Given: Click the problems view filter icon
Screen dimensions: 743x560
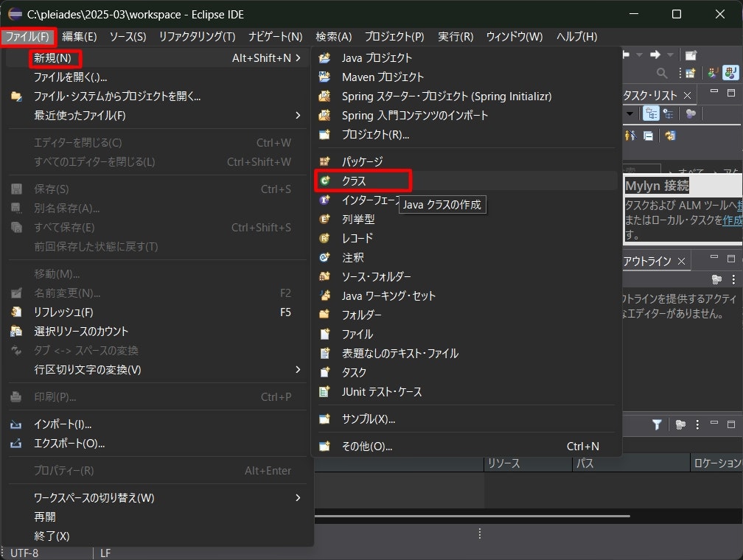Looking at the screenshot, I should 657,424.
